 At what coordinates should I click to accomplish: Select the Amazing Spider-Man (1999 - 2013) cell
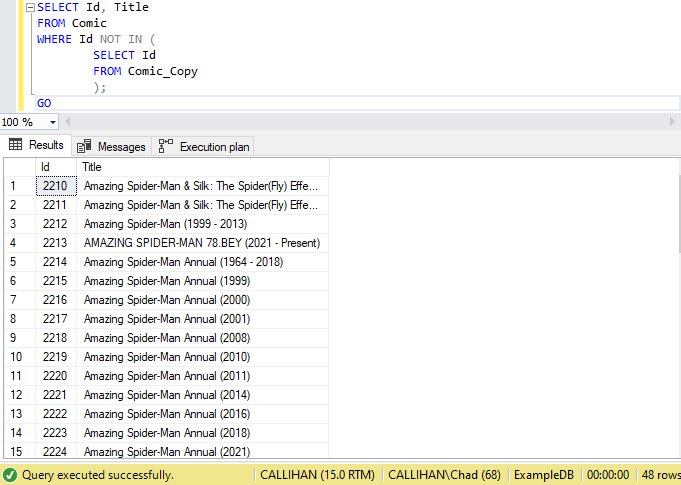(x=165, y=224)
